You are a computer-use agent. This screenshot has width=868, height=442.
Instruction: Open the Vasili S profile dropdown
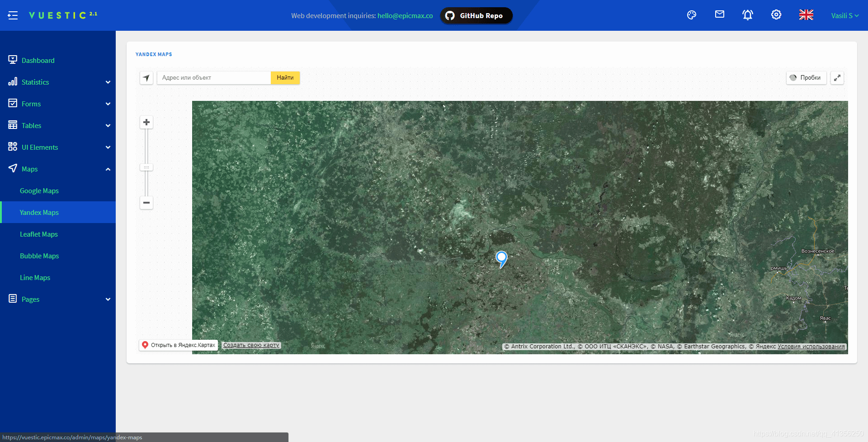pos(844,15)
